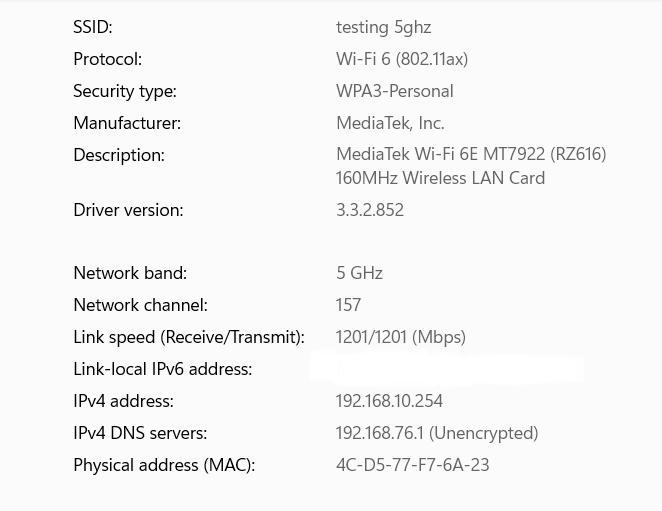Click the Link speed (Receive/Transmit) label
Viewport: 662px width, 511px height.
(x=189, y=337)
